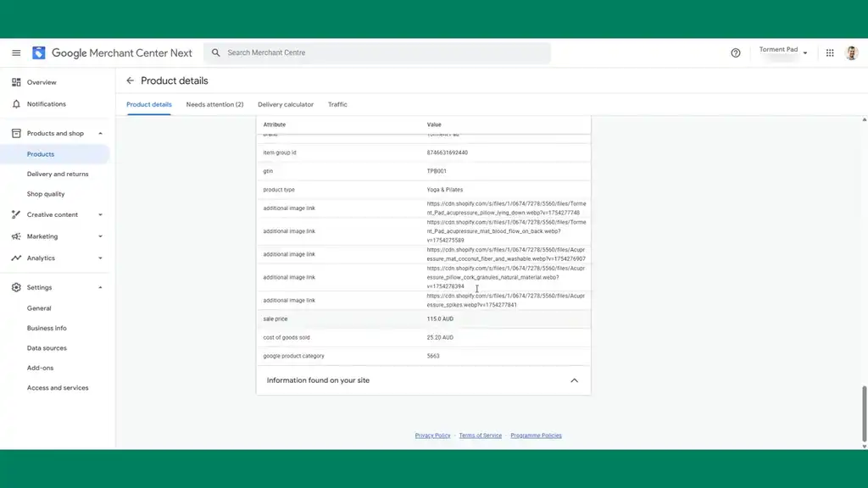Collapse the Settings section
Viewport: 868px width, 488px height.
[x=100, y=287]
